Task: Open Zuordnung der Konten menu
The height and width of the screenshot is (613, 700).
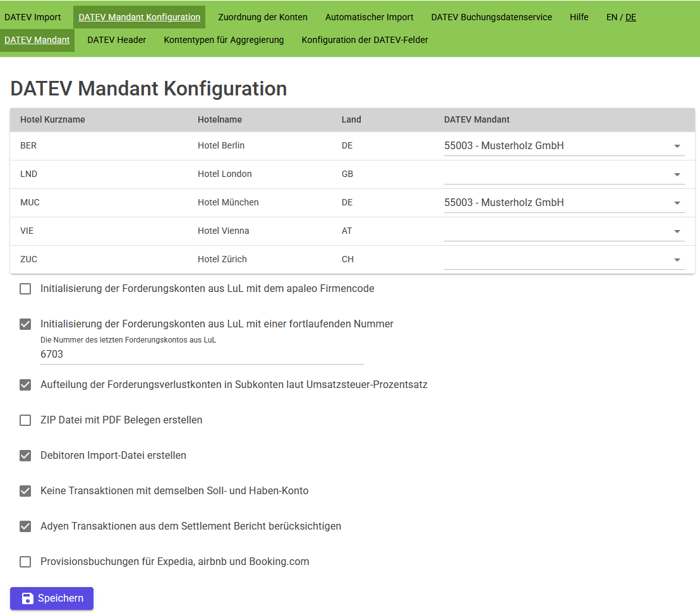Action: [x=263, y=17]
